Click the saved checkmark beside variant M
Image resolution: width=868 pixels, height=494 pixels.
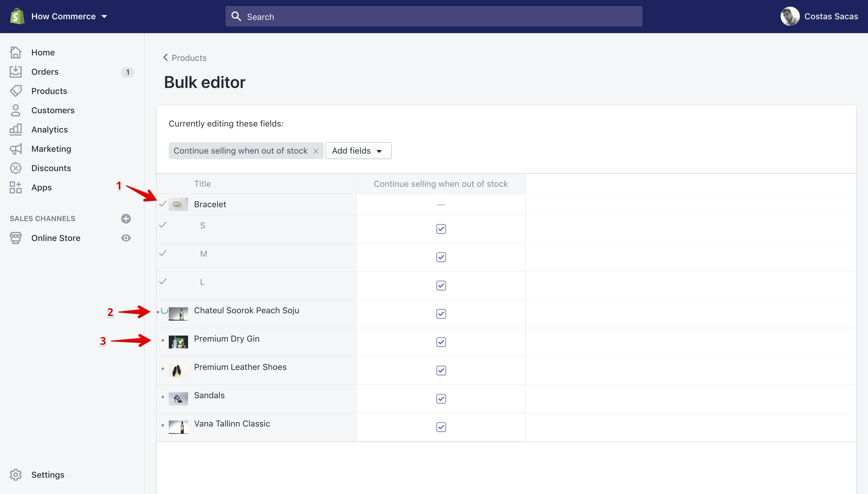163,253
